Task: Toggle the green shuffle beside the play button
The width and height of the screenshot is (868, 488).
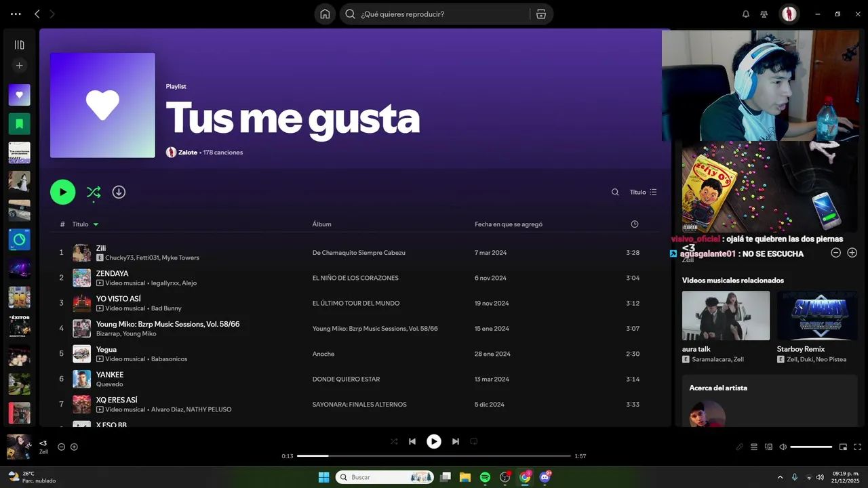Action: click(94, 192)
